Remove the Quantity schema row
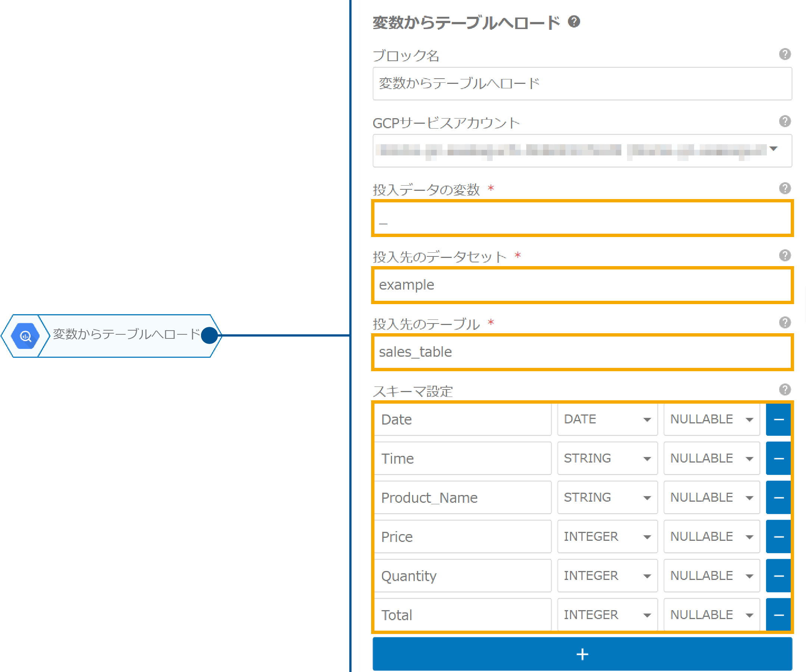This screenshot has width=806, height=672. point(778,576)
